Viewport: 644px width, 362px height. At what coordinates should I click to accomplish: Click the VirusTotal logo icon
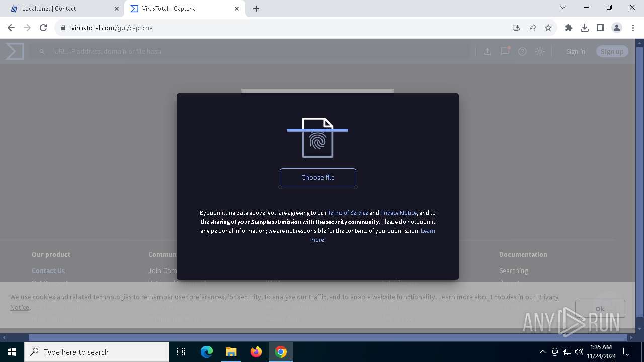(15, 51)
